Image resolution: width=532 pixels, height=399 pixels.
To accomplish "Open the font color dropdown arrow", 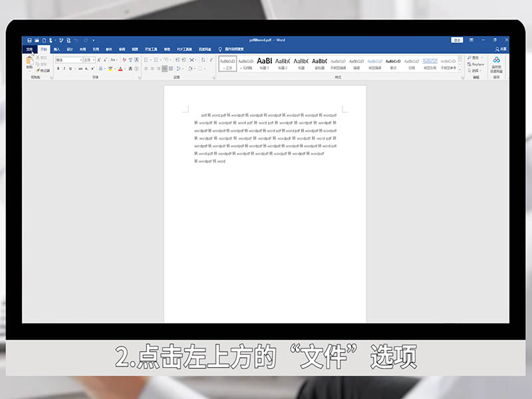I will click(124, 68).
